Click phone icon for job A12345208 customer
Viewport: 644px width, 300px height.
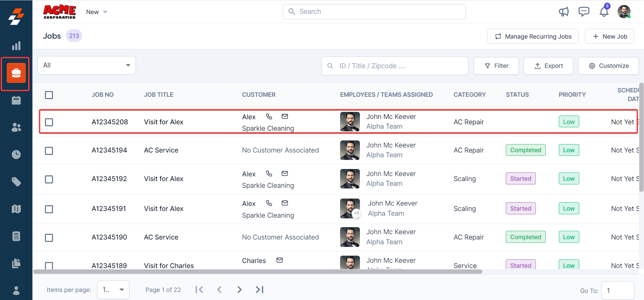point(269,117)
